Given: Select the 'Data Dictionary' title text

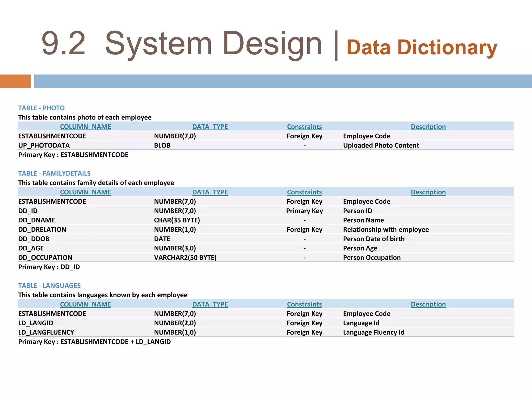Looking at the screenshot, I should [422, 48].
